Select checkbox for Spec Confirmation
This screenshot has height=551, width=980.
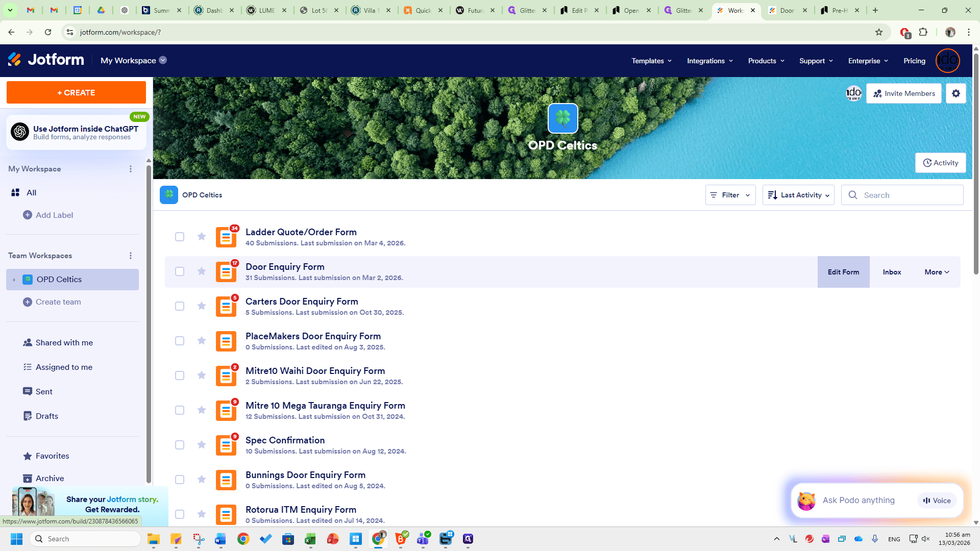(180, 445)
